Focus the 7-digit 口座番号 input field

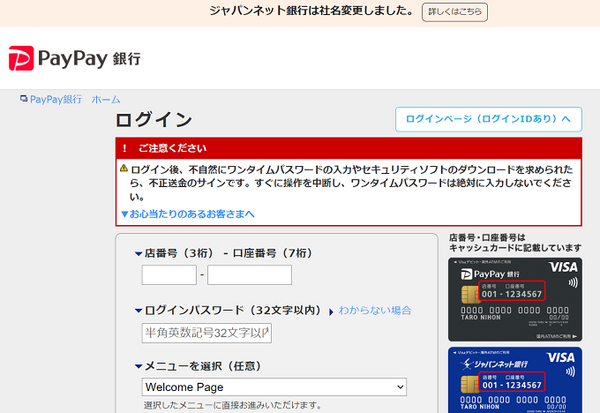coord(249,275)
